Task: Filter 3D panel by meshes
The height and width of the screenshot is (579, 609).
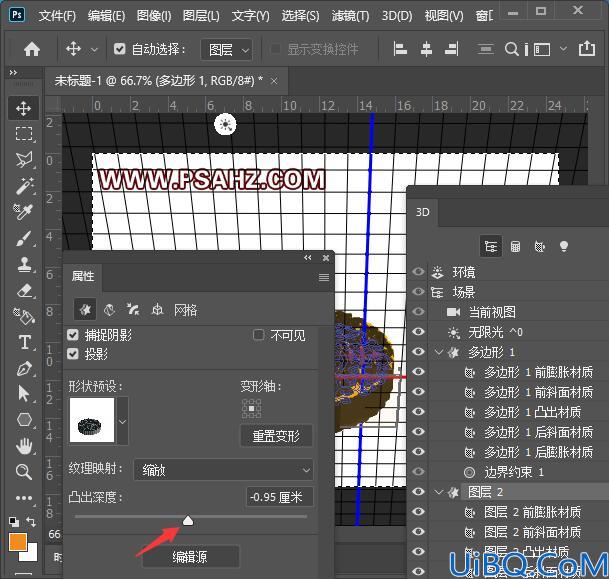Action: click(515, 246)
